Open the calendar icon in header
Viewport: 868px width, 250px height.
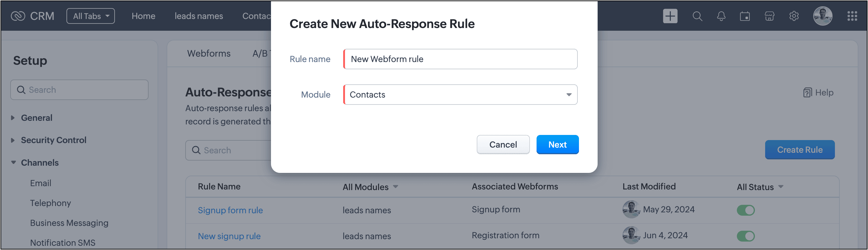coord(745,16)
